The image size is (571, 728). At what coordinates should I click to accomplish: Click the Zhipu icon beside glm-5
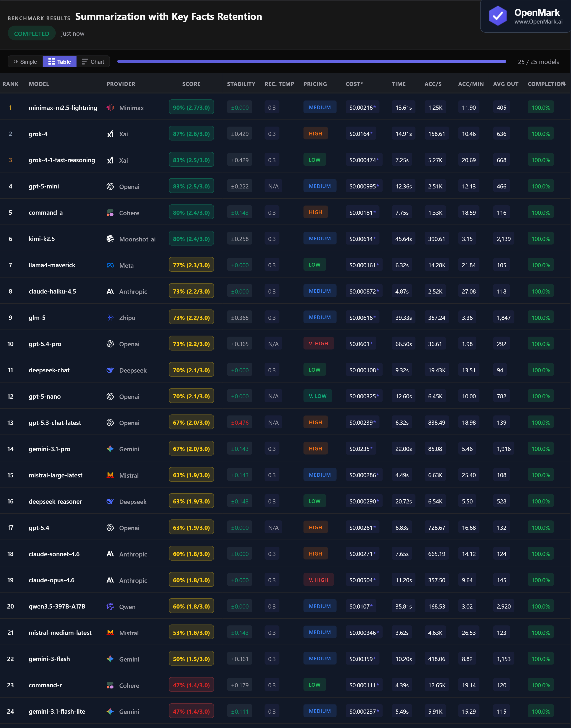coord(110,318)
